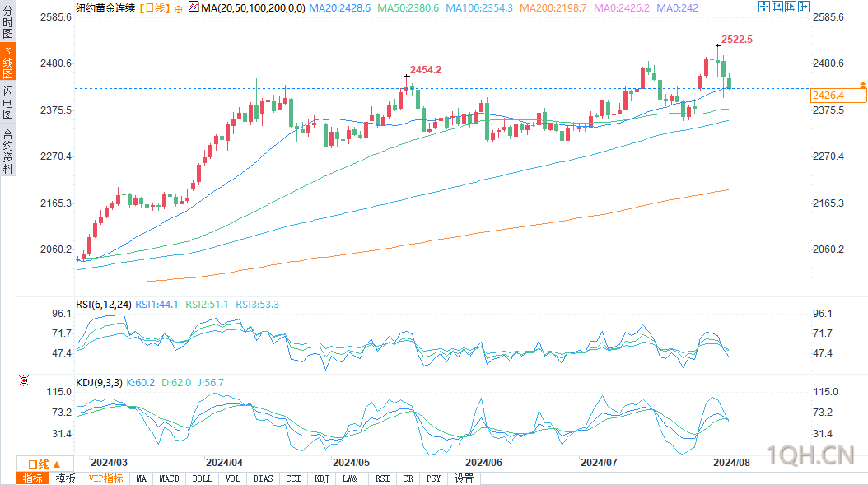Select the RSI indicator button
The image size is (868, 485).
[382, 478]
